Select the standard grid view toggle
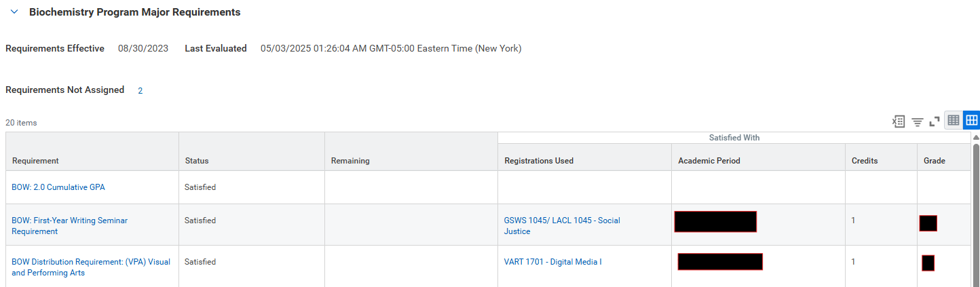 click(971, 121)
